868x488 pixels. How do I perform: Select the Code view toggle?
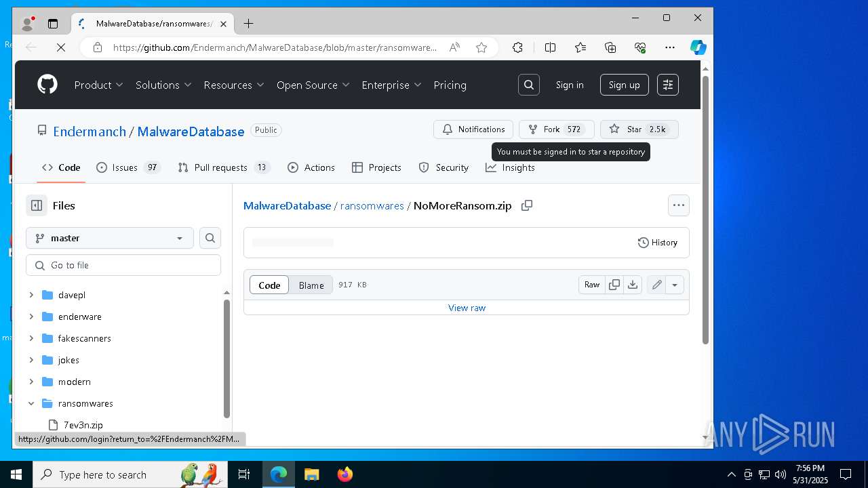coord(269,285)
